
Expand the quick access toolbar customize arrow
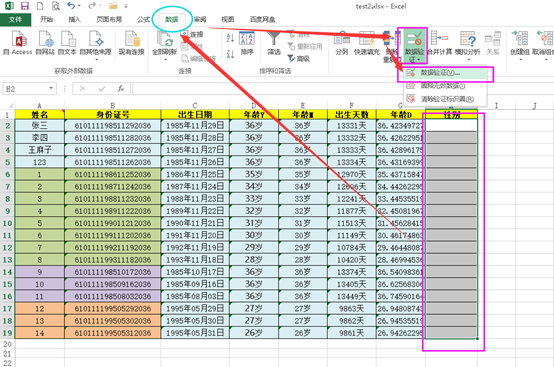(126, 6)
